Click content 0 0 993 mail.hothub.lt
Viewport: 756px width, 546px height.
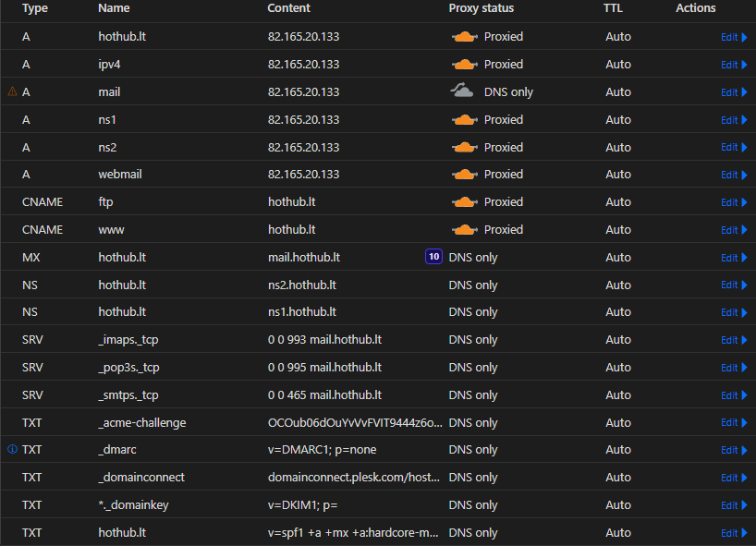[324, 340]
